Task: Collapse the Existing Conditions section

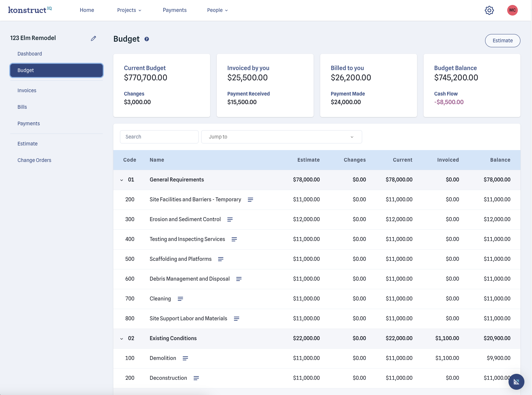Action: pos(121,338)
